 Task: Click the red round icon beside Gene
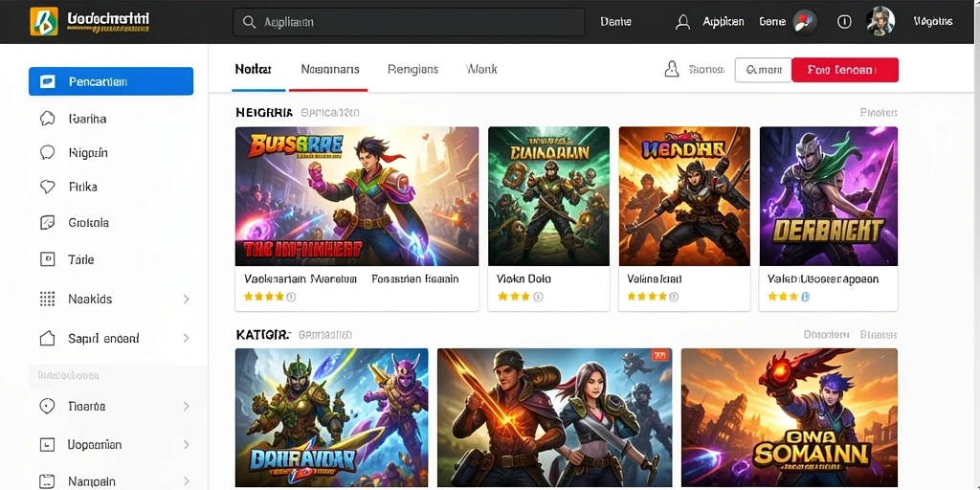pyautogui.click(x=804, y=22)
